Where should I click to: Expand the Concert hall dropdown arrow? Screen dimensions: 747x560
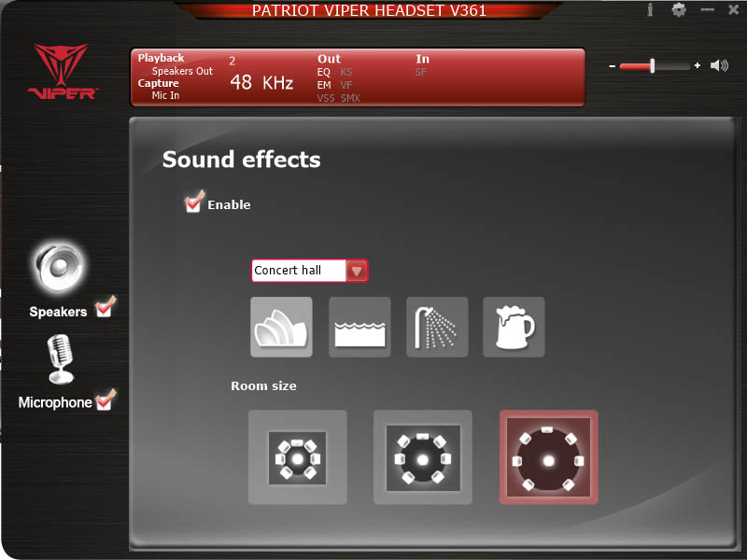pyautogui.click(x=357, y=271)
